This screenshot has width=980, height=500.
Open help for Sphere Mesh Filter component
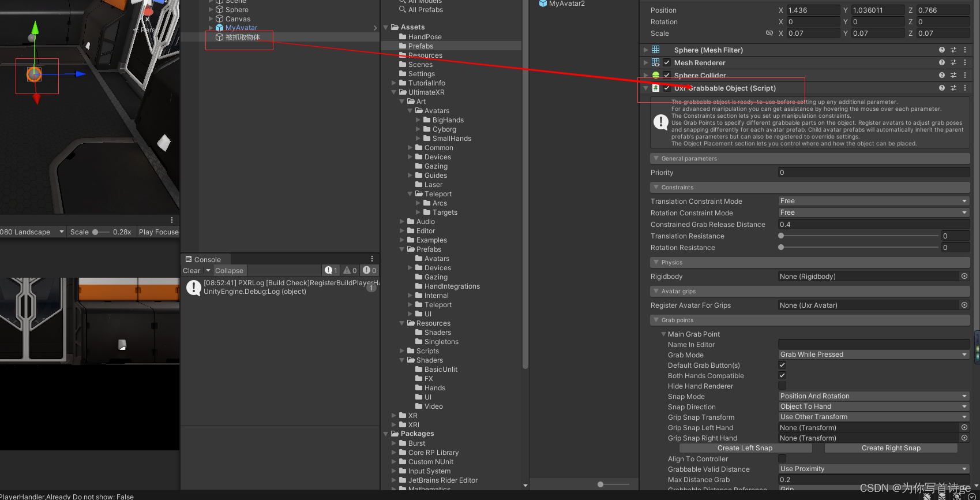[941, 50]
